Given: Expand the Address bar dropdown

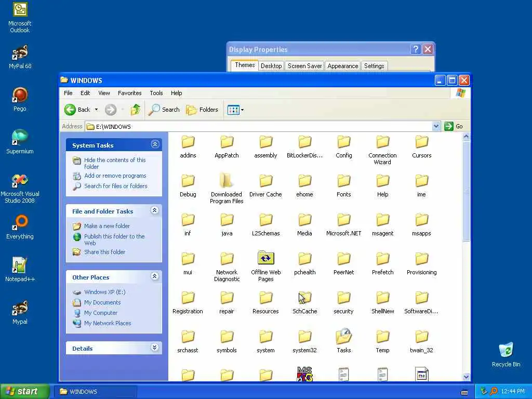Looking at the screenshot, I should 436,126.
